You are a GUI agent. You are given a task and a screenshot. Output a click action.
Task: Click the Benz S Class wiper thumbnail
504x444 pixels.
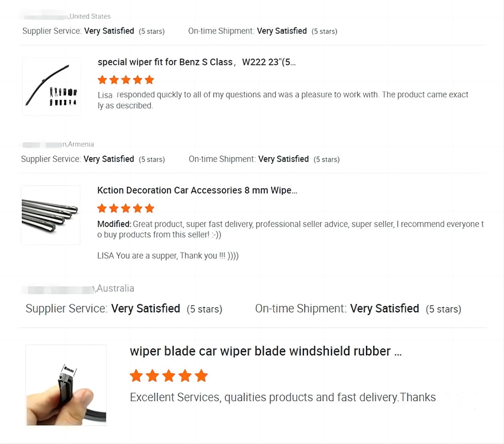[51, 87]
